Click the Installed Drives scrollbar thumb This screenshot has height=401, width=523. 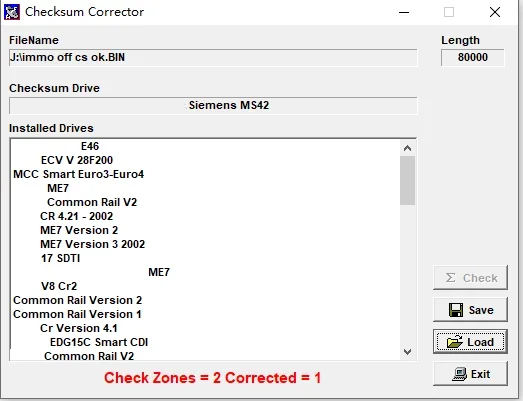click(x=407, y=180)
